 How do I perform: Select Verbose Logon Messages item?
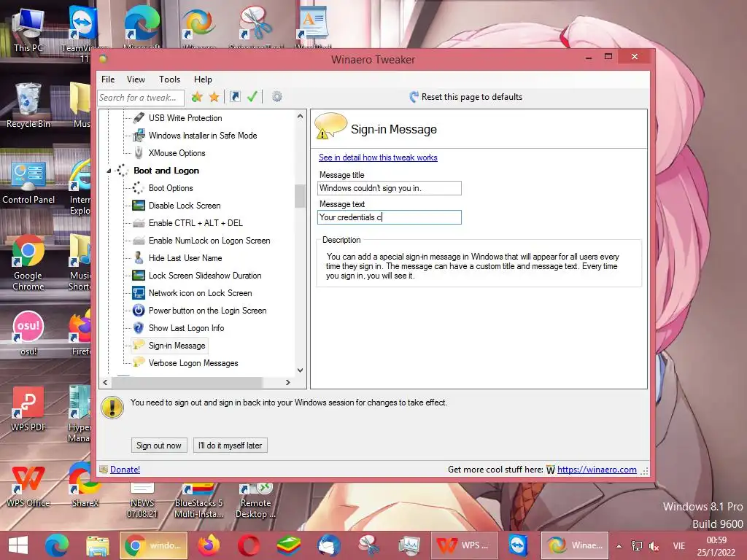[x=193, y=363]
